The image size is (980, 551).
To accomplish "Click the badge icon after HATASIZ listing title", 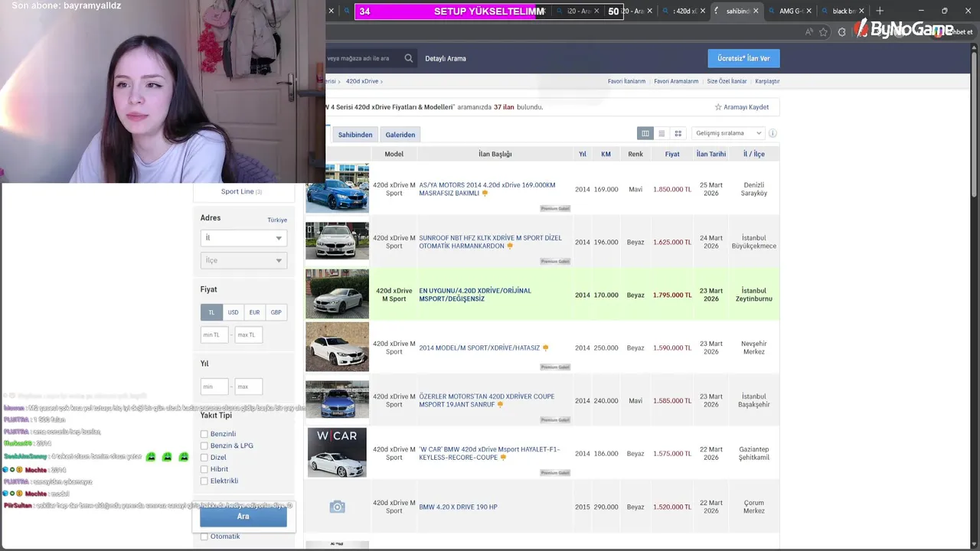I will coord(545,348).
